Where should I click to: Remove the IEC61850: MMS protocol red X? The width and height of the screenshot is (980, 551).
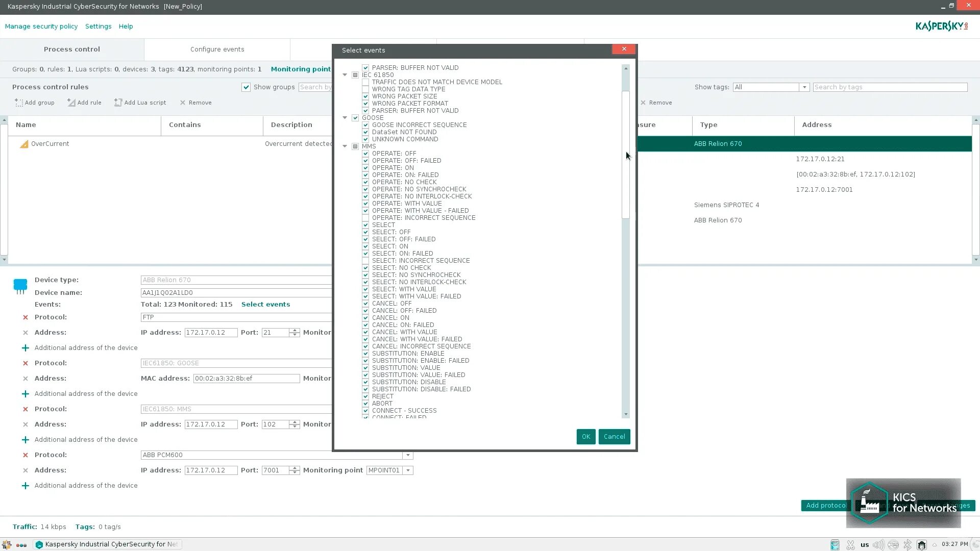coord(25,409)
